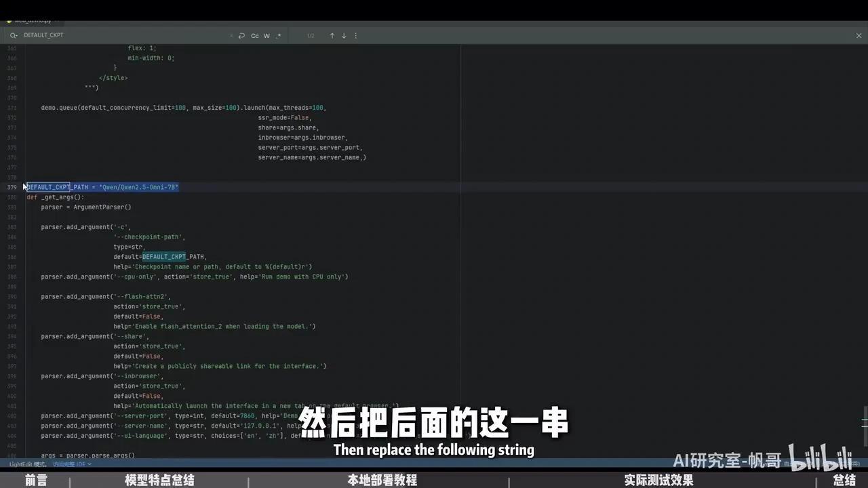Toggle whole words matching with the W button

(x=266, y=35)
